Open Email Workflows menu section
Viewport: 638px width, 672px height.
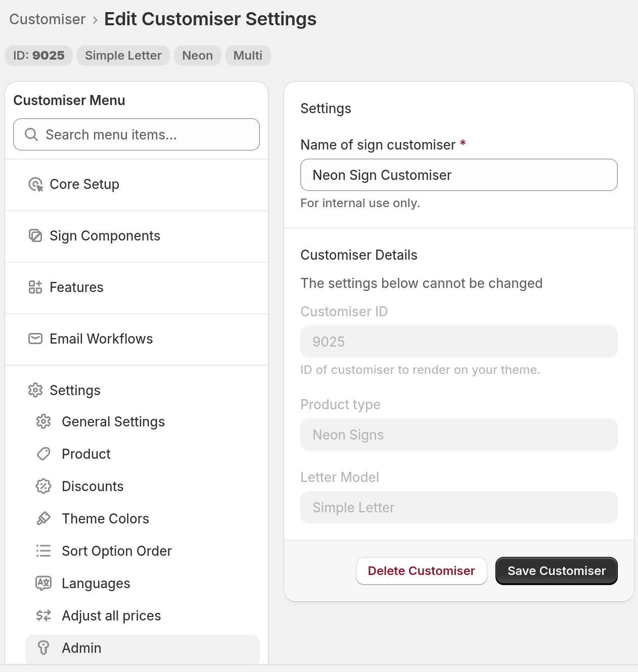(x=136, y=339)
